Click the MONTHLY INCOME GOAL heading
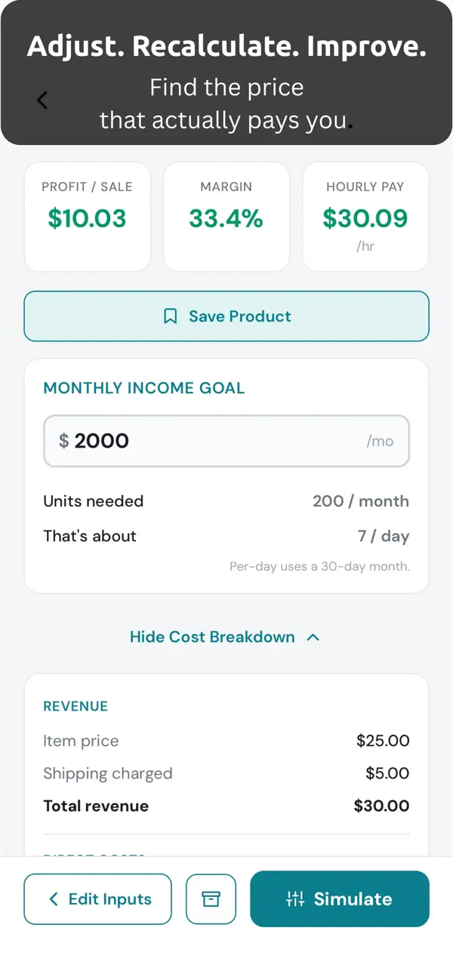This screenshot has height=980, width=453. pyautogui.click(x=143, y=388)
